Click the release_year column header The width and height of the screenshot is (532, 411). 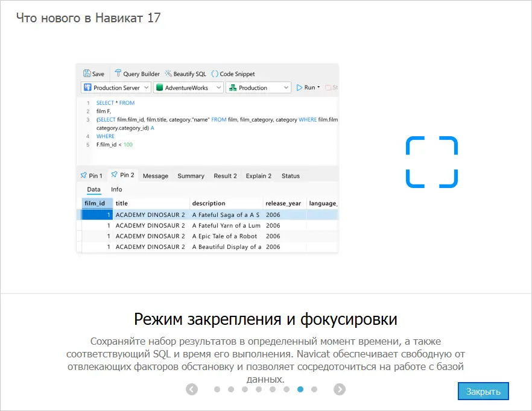click(284, 203)
